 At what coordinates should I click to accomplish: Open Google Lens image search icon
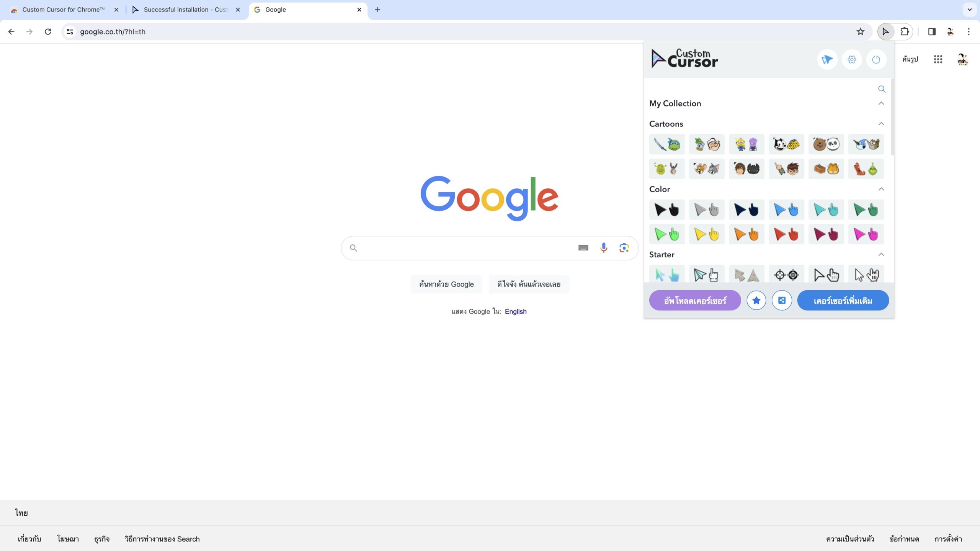click(624, 248)
